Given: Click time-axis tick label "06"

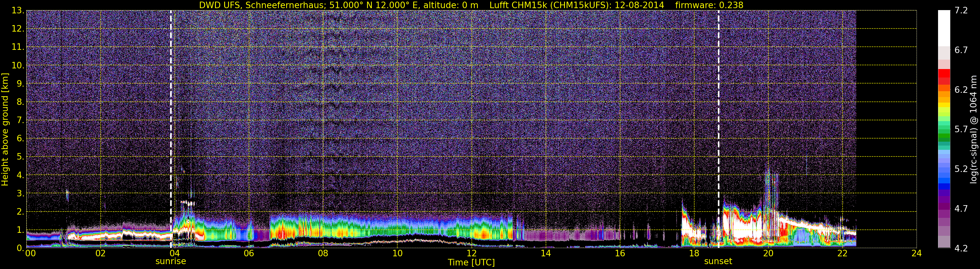Looking at the screenshot, I should tap(249, 254).
